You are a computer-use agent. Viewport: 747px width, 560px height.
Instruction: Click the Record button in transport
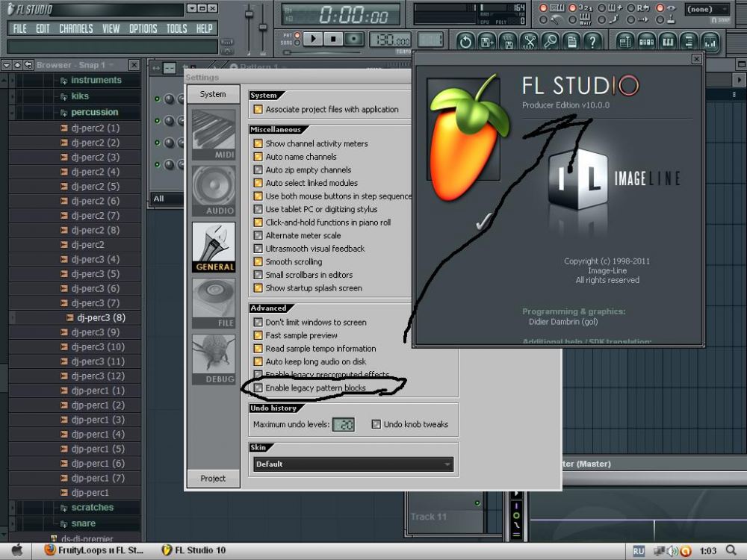tap(354, 39)
